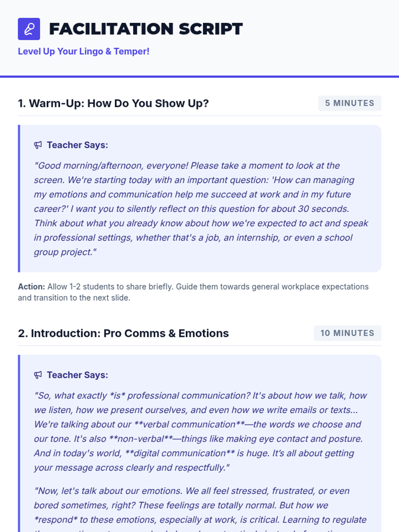The height and width of the screenshot is (532, 399).
Task: Click the purple microphone logo icon
Action: point(29,29)
